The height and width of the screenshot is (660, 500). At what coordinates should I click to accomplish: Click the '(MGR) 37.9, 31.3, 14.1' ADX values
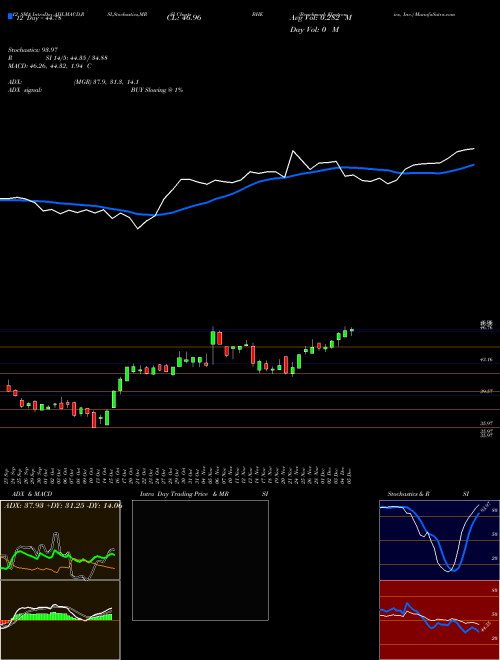click(x=106, y=82)
